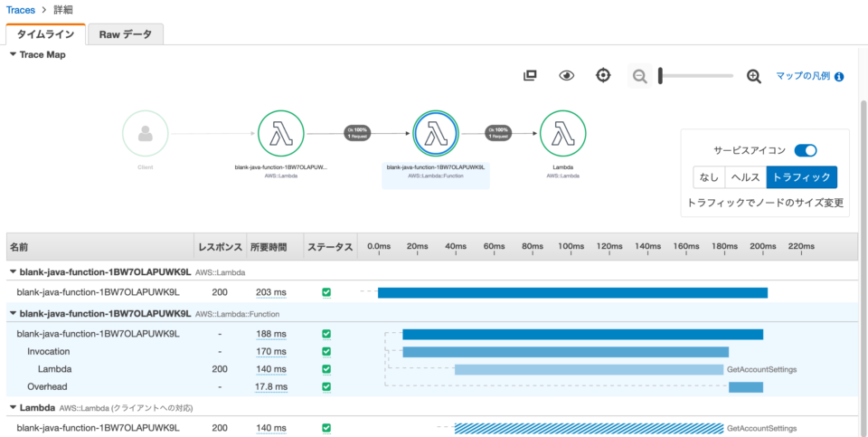Click the レスポンス column header
The image size is (868, 437).
click(x=220, y=247)
